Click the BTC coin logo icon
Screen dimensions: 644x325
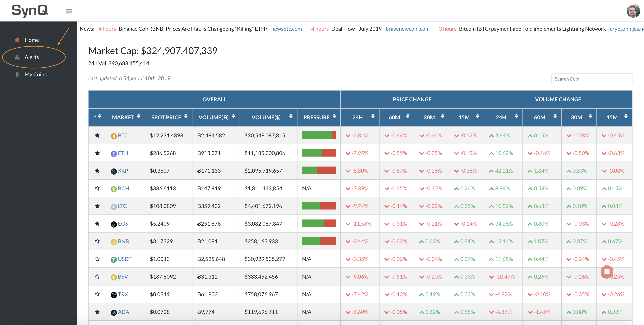(114, 136)
